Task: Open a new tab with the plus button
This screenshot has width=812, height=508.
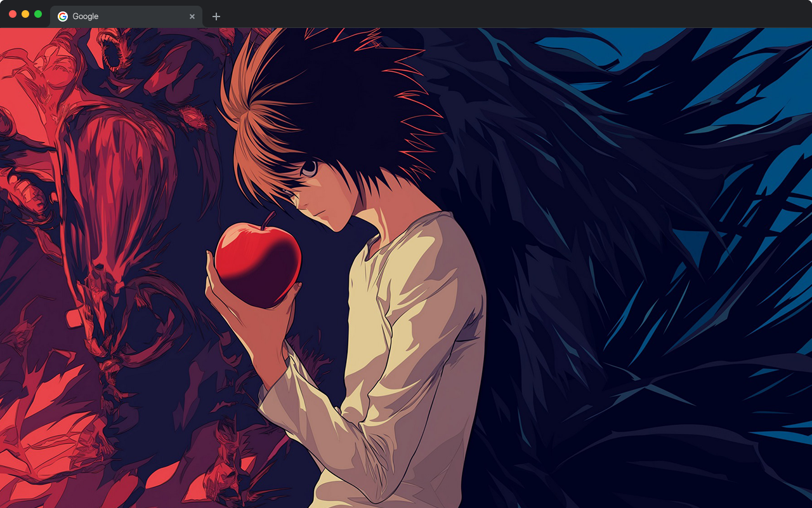Action: [216, 17]
